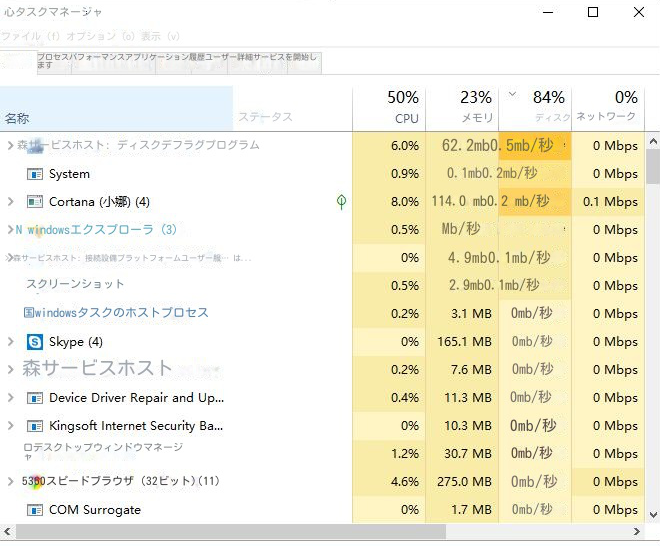Expand the 接続設備プラットフォーム service host row
This screenshot has height=546, width=660.
[x=9, y=258]
